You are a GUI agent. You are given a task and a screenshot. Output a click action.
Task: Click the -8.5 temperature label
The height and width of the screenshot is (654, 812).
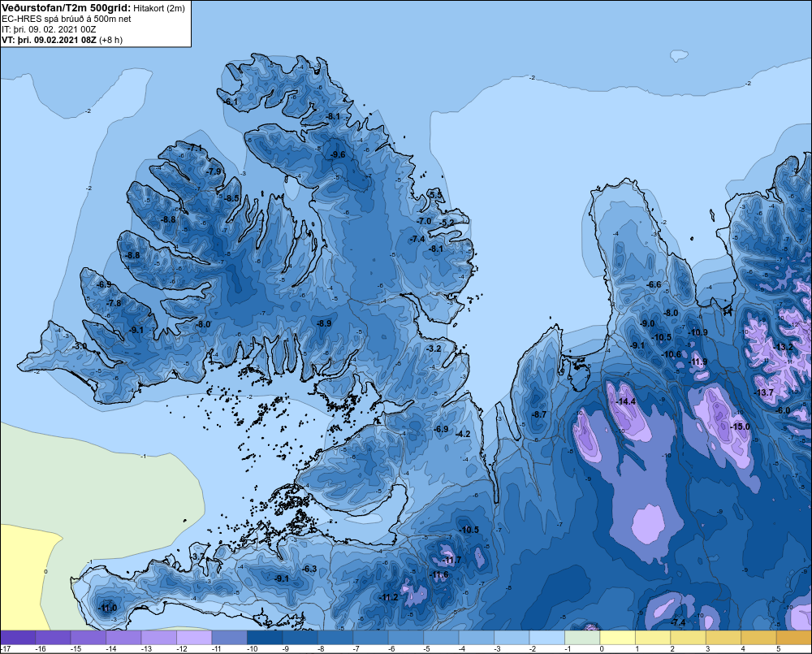(x=232, y=198)
